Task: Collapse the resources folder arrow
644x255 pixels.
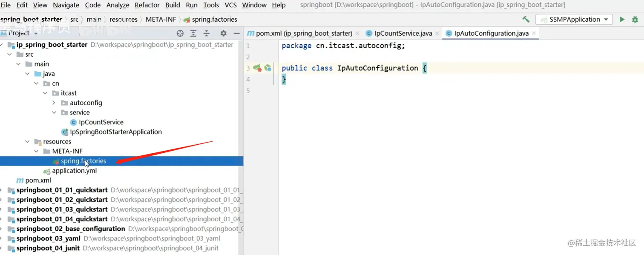Action: click(27, 141)
